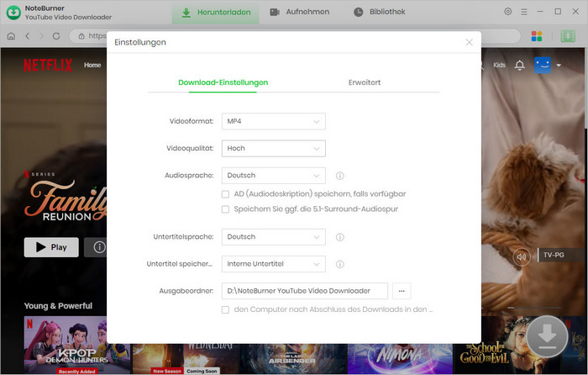The width and height of the screenshot is (588, 375).
Task: Enable 5.1-Surround-Audiospur checkbox
Action: [225, 209]
